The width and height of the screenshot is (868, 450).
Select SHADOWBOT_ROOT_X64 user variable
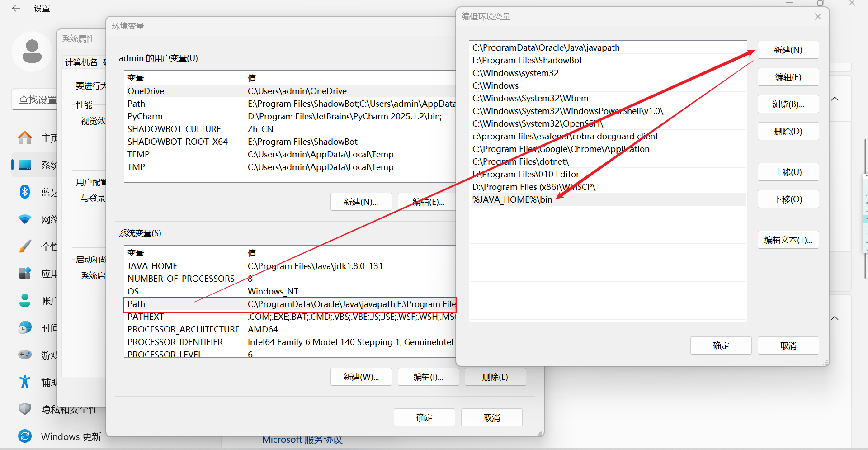click(290, 142)
